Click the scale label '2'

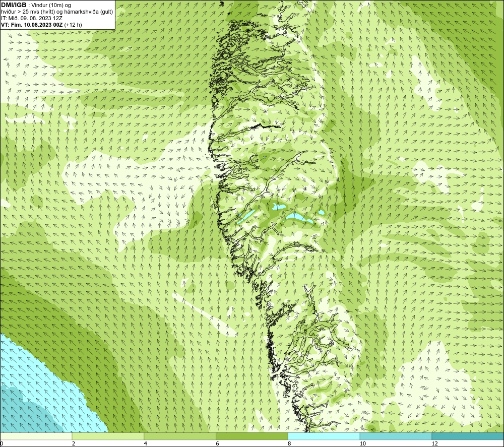point(74,444)
